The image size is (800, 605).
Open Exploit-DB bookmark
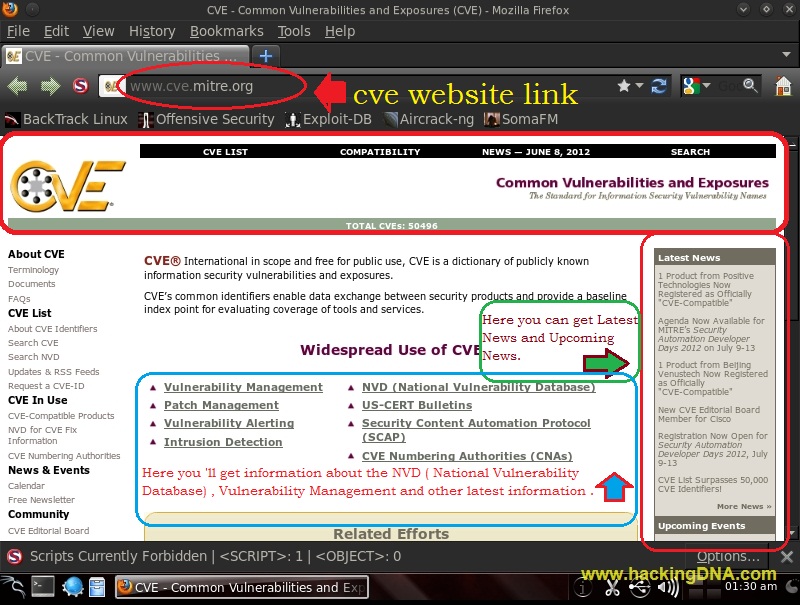[x=329, y=119]
